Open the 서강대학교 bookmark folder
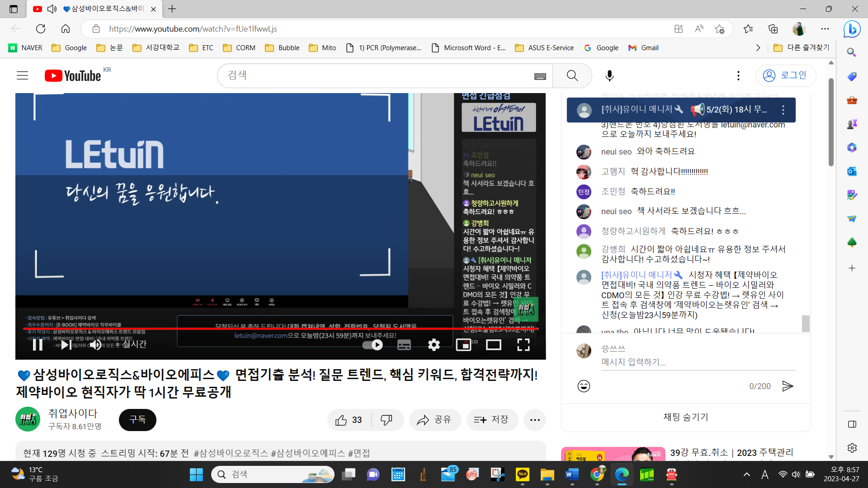The height and width of the screenshot is (488, 868). [156, 48]
